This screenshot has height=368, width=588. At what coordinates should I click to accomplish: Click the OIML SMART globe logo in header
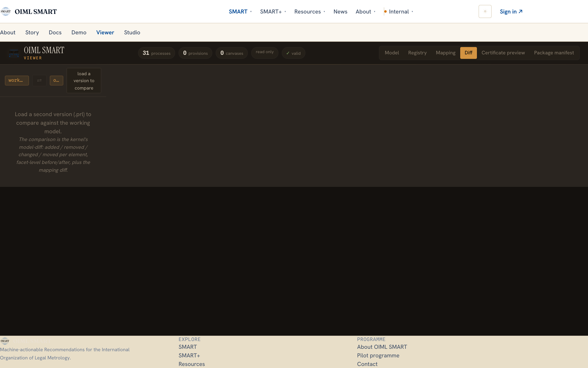coord(6,11)
